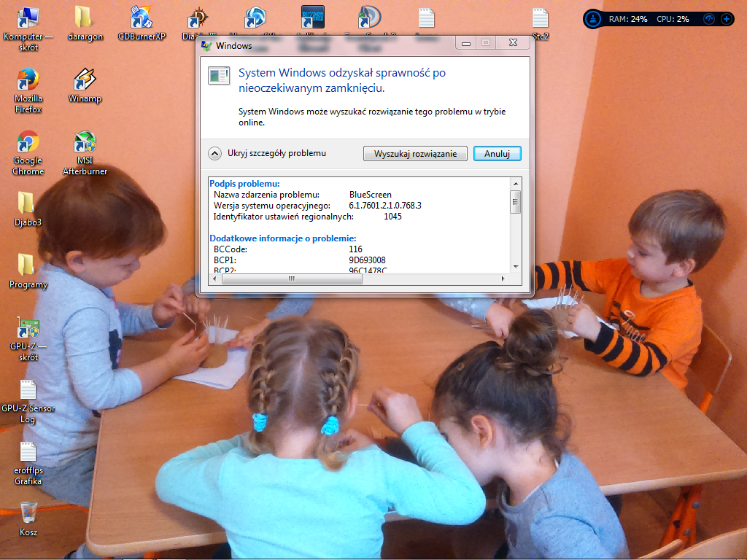Click the vertical scrollbar thumb in details
747x560 pixels.
[516, 202]
